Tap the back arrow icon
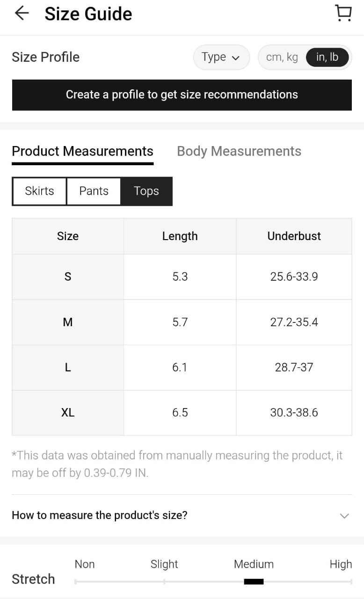The height and width of the screenshot is (599, 364). tap(22, 14)
